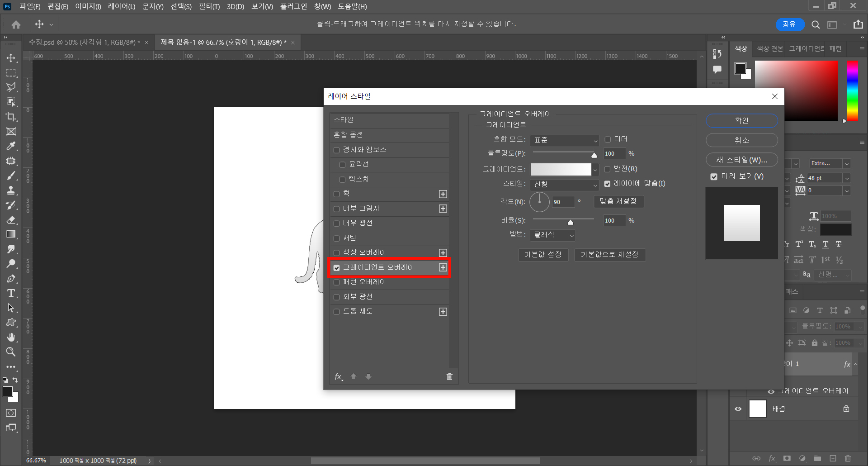868x466 pixels.
Task: Click the Home icon in options bar
Action: tap(16, 24)
